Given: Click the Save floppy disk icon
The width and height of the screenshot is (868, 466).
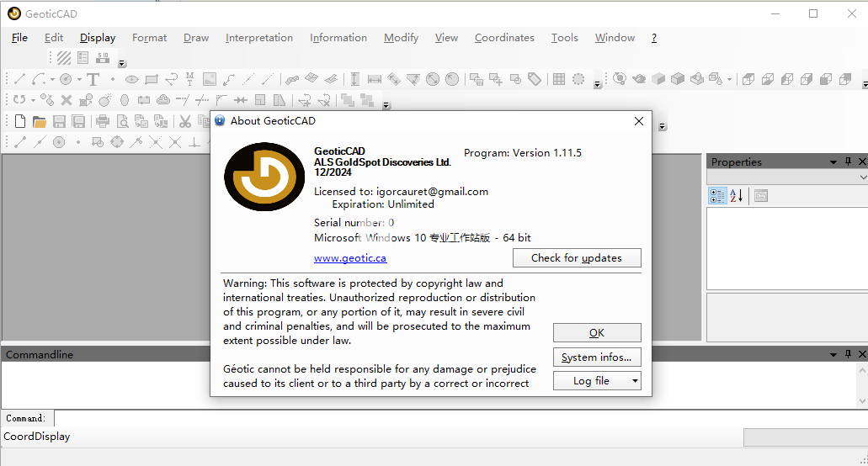Looking at the screenshot, I should point(59,121).
